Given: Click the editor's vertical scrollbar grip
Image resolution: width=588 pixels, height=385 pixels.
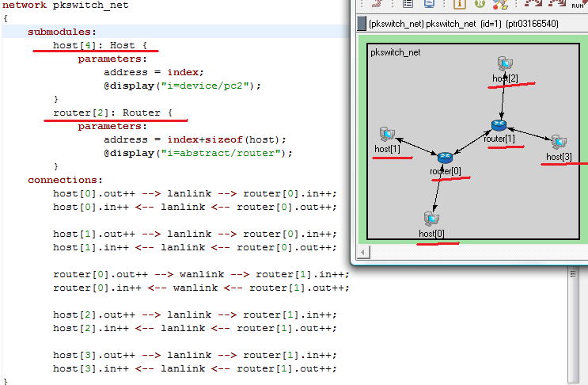Looking at the screenshot, I should coord(573,273).
